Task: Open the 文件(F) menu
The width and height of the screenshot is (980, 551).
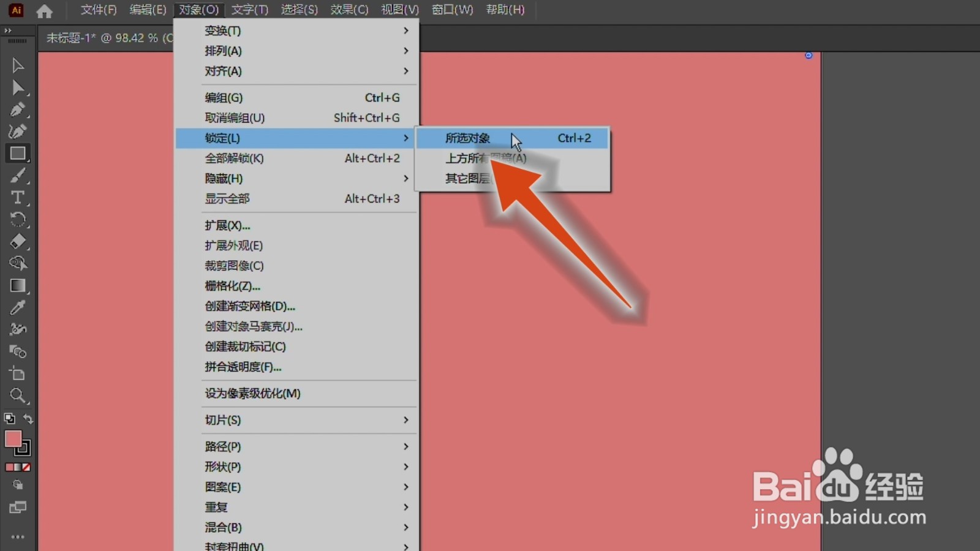Action: coord(99,10)
